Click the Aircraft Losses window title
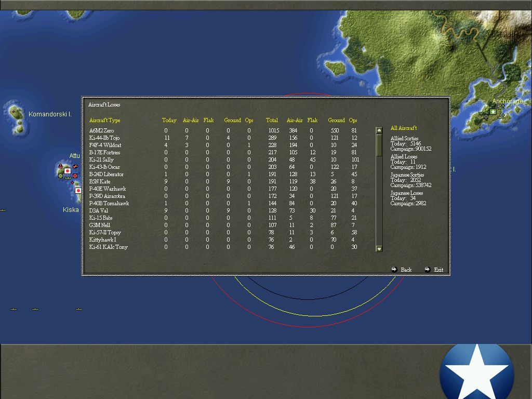Viewport: 532px width, 399px height. click(104, 104)
